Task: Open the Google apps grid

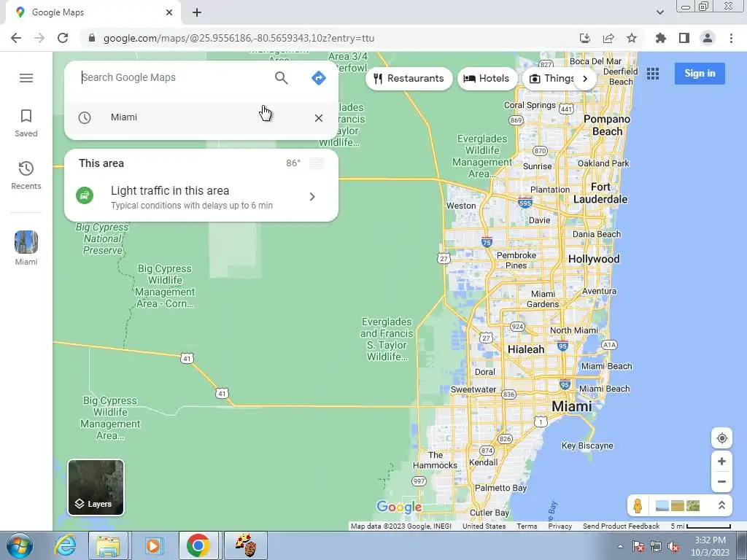Action: click(653, 74)
